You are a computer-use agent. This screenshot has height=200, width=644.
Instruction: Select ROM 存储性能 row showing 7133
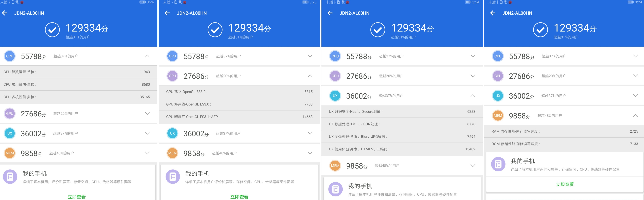coord(565,144)
